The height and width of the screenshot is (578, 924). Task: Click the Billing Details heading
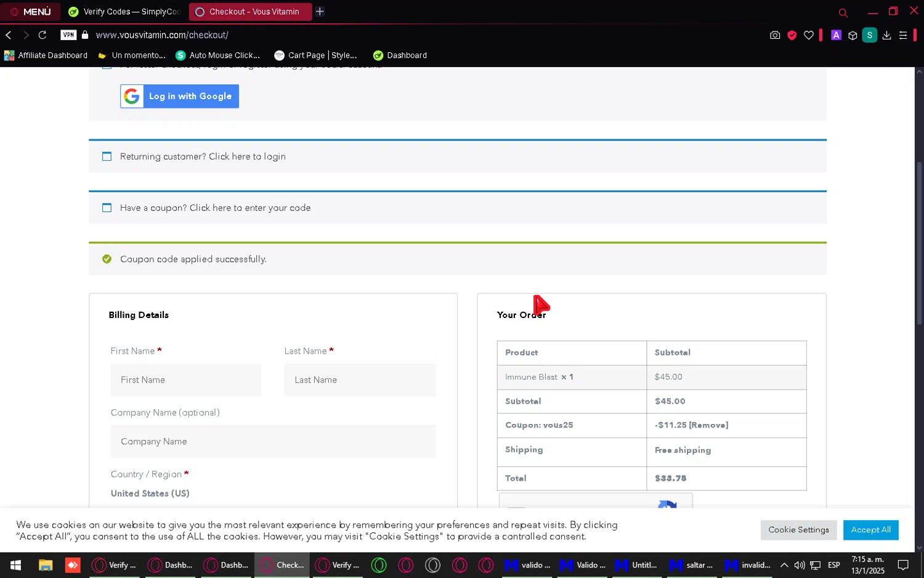tap(139, 315)
